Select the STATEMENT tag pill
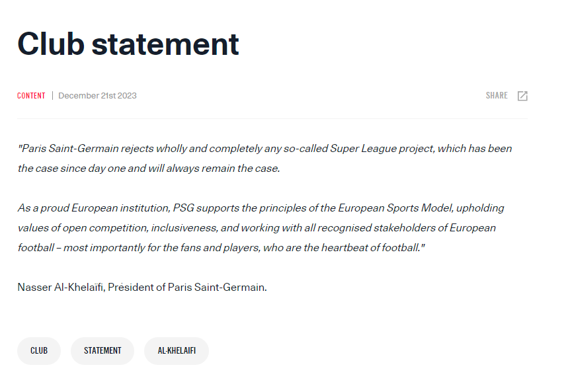Image resolution: width=566 pixels, height=392 pixels. (x=102, y=351)
